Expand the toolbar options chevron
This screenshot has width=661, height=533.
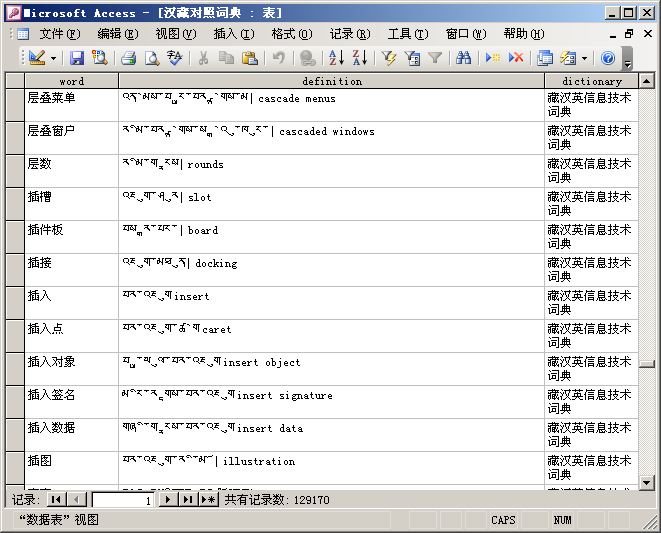point(627,58)
